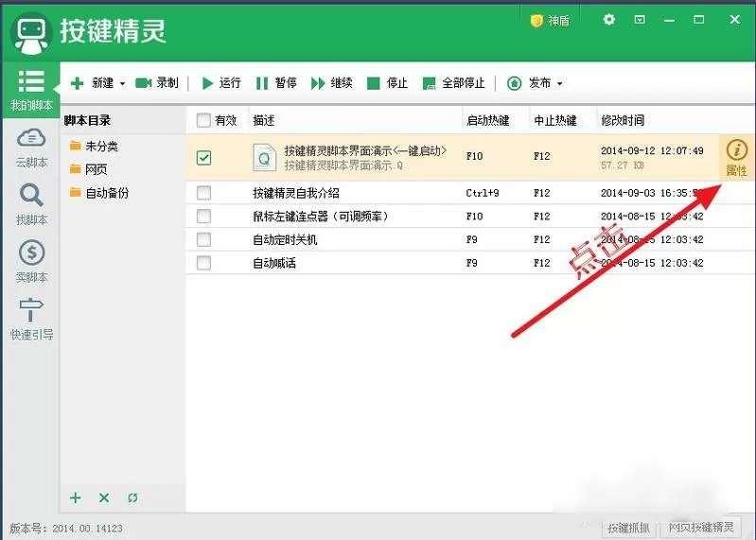Click the Publish (发布) button

[x=528, y=83]
